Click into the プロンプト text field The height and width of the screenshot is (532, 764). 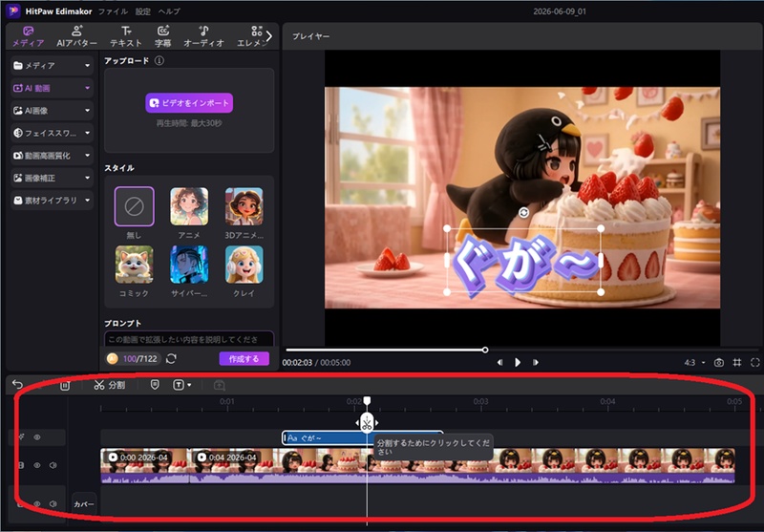click(189, 339)
